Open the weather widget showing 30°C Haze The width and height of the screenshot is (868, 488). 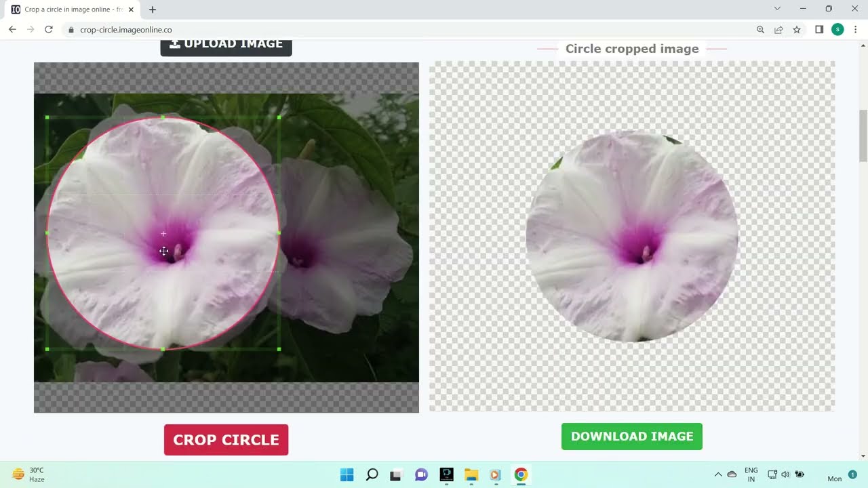tap(28, 474)
